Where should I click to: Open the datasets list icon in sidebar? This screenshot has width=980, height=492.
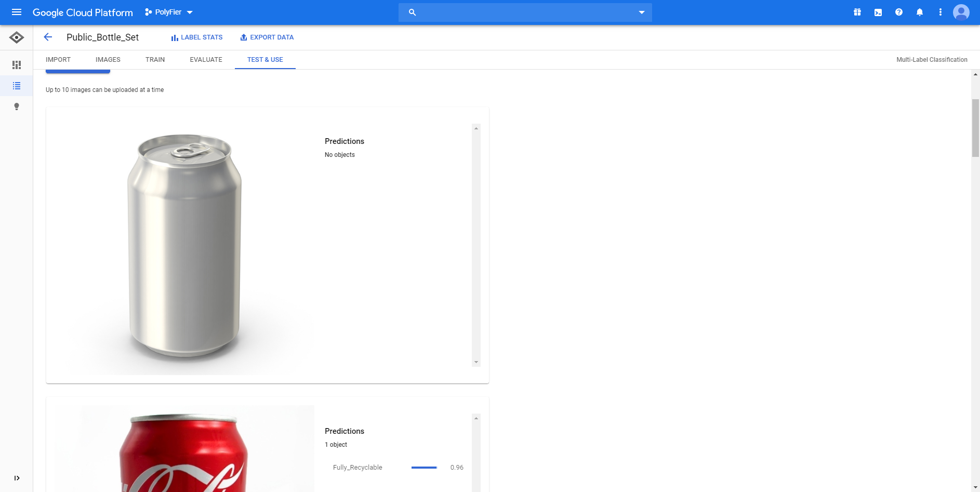pyautogui.click(x=17, y=86)
